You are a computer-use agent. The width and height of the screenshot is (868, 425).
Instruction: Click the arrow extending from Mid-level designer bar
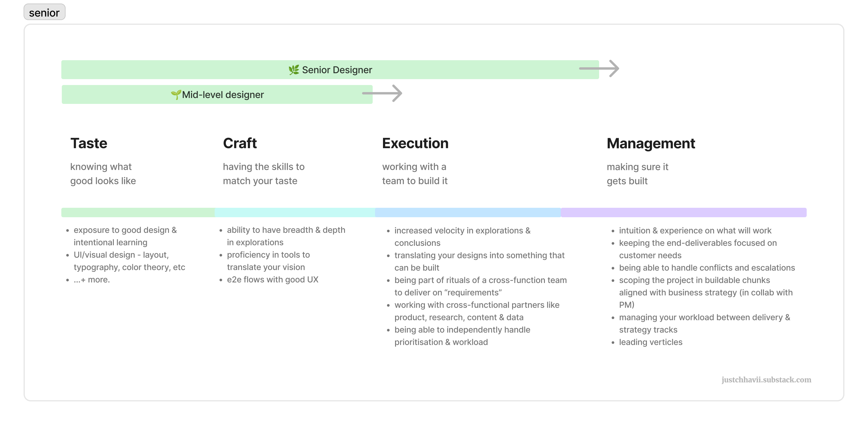click(382, 93)
